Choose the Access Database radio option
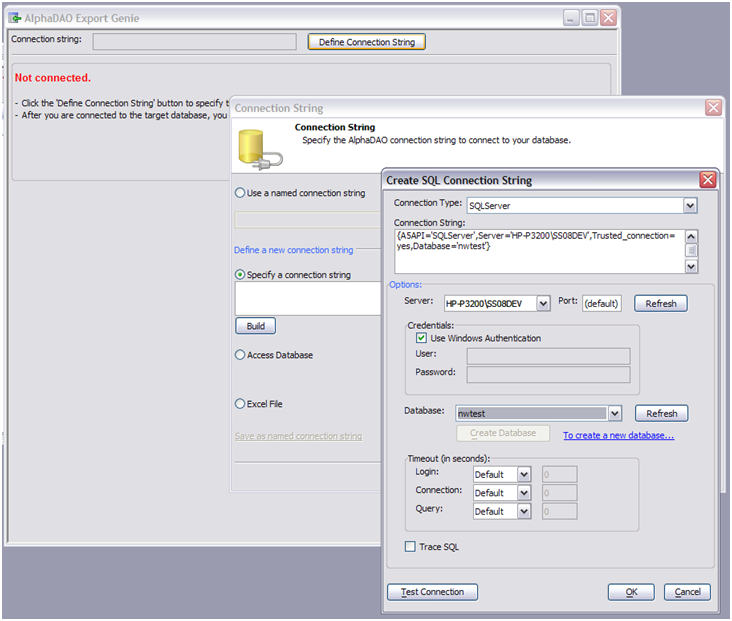Viewport: 732px width, 621px height. [240, 355]
